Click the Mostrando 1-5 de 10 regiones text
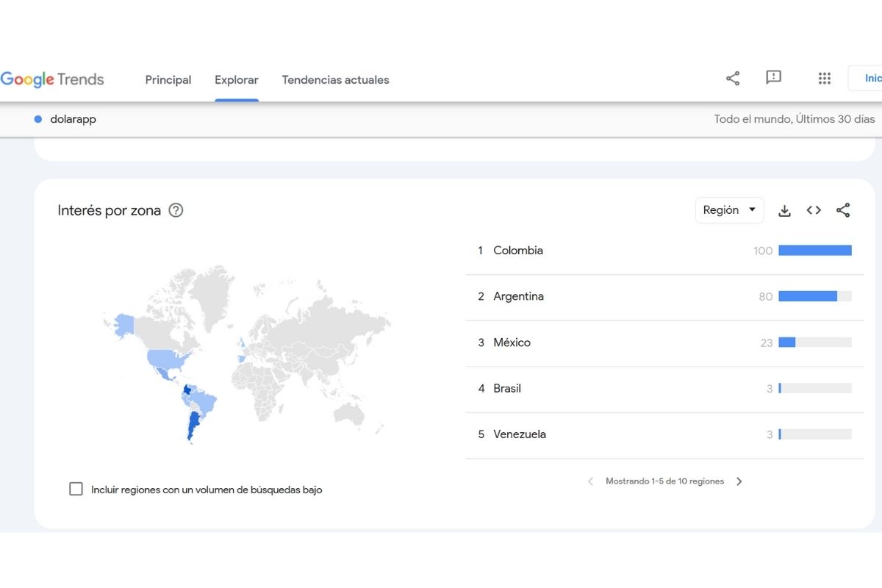 click(664, 481)
